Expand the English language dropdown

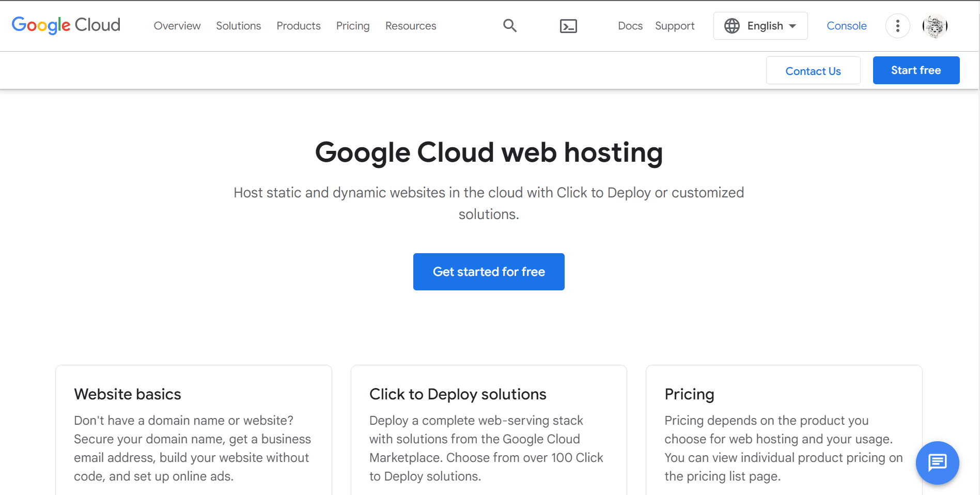coord(760,26)
